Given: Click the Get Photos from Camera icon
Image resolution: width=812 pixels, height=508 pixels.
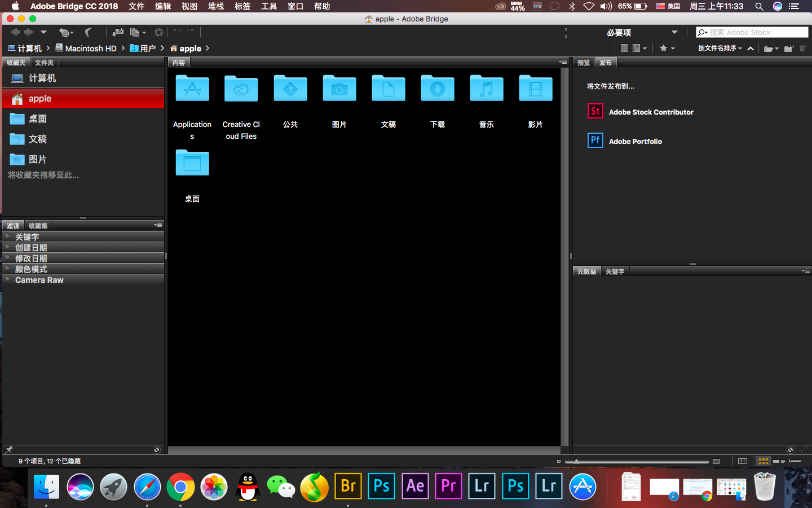Looking at the screenshot, I should (117, 33).
